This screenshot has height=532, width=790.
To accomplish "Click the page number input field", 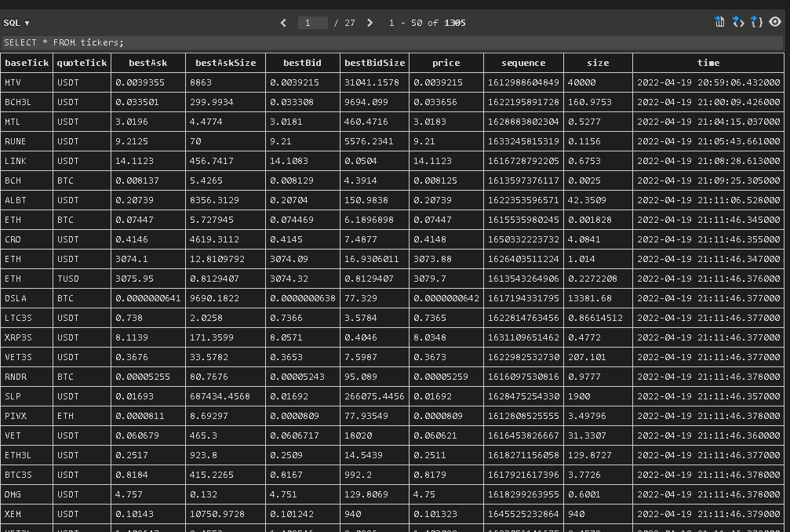I will point(312,23).
